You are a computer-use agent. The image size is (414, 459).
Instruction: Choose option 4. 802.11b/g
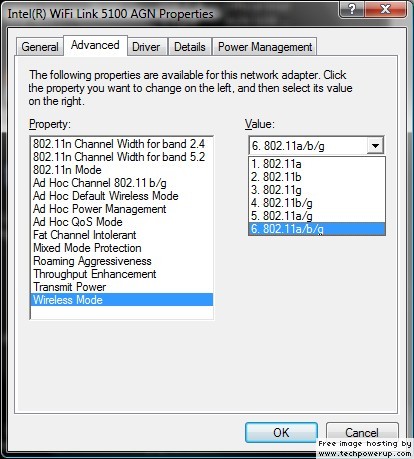click(x=317, y=203)
